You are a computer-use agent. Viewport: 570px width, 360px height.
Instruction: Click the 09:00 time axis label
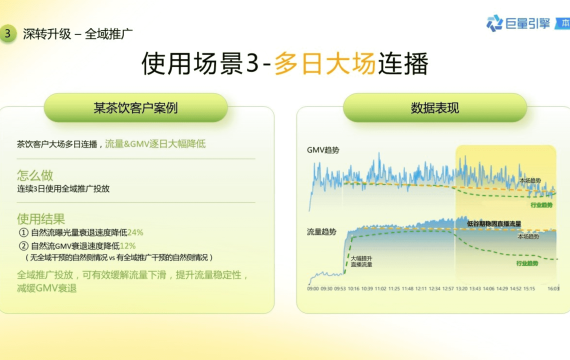point(313,288)
